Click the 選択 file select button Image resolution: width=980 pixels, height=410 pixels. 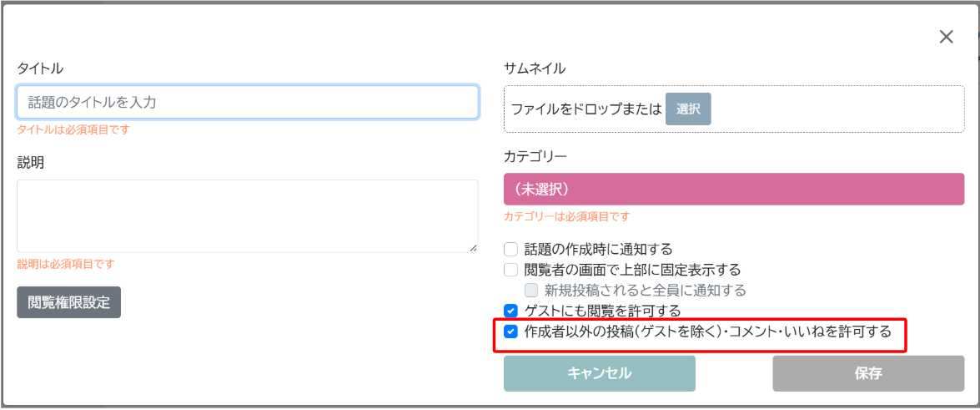point(688,109)
